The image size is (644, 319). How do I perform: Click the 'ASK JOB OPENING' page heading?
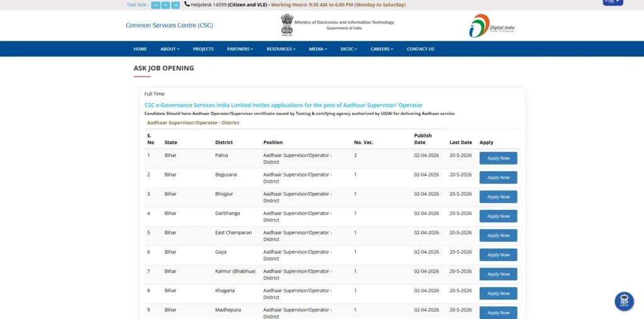point(164,68)
